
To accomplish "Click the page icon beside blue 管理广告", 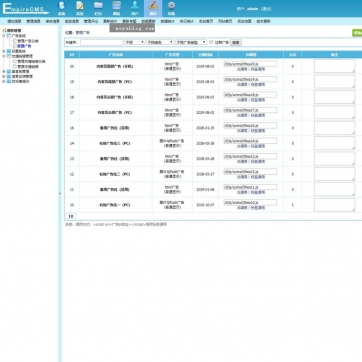I will click(x=15, y=46).
